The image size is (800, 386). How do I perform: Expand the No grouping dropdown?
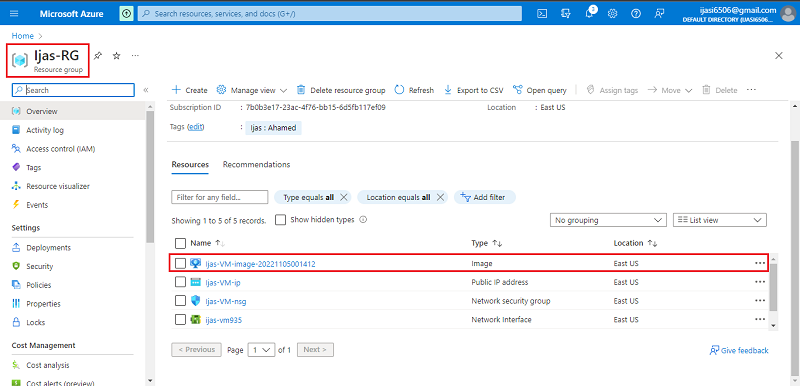[x=608, y=220]
